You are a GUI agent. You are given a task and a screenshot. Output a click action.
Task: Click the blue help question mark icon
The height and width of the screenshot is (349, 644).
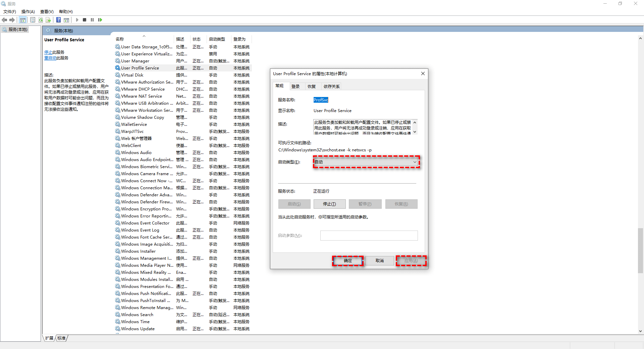click(58, 20)
